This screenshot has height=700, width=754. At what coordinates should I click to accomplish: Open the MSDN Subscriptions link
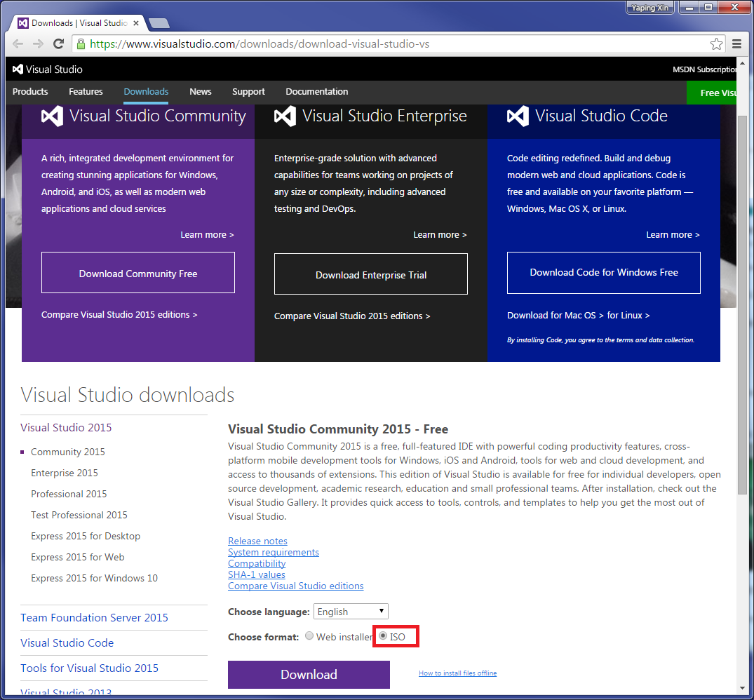click(704, 69)
